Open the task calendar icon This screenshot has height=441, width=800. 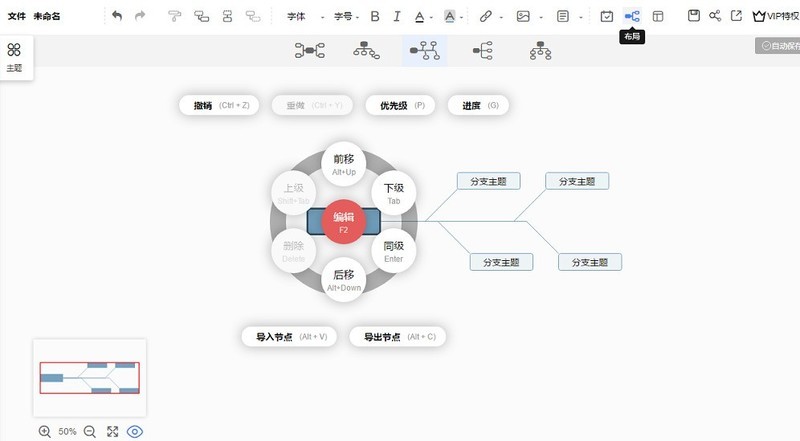tap(607, 16)
